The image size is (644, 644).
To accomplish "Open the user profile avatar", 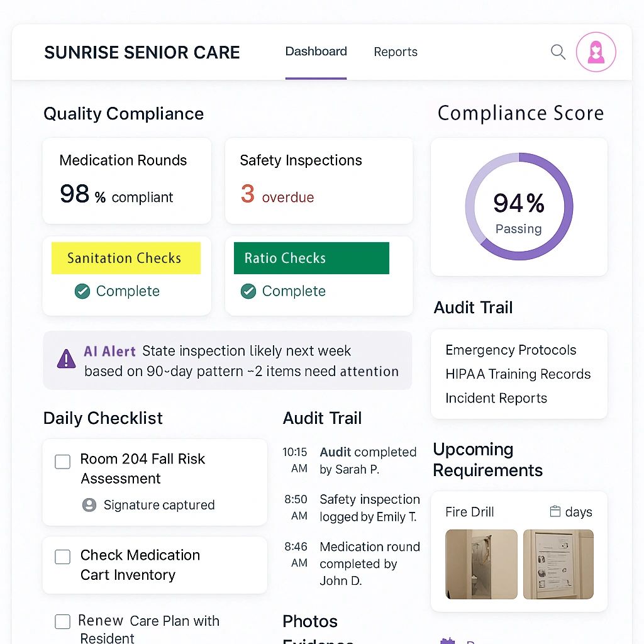I will click(596, 52).
